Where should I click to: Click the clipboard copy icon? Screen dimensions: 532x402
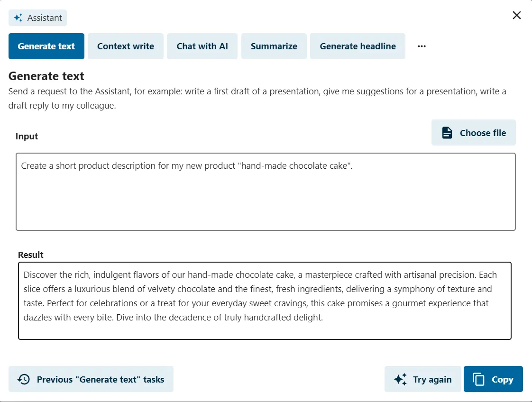point(478,379)
